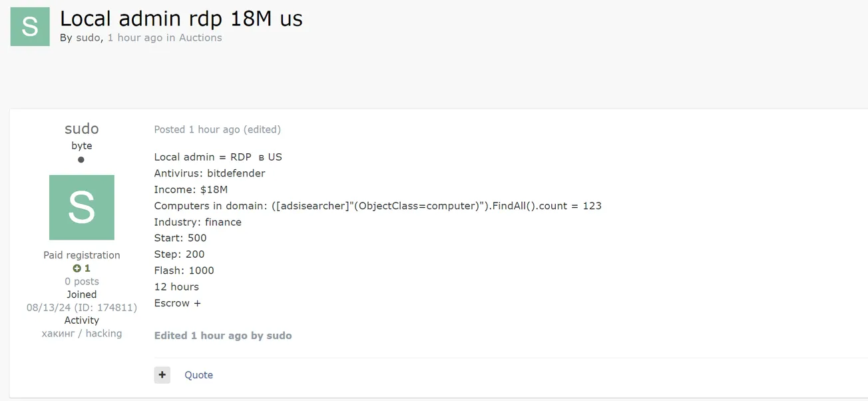Click the Quote link below the post
868x401 pixels.
click(x=198, y=375)
